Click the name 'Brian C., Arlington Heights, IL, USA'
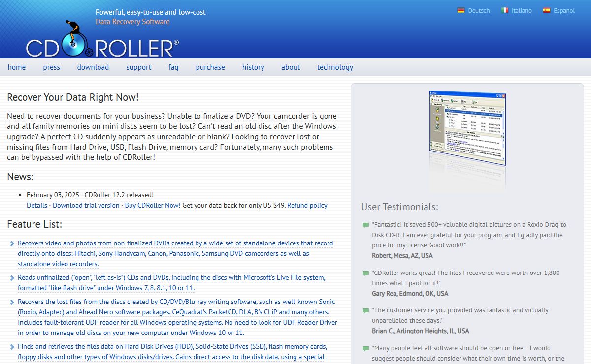Image resolution: width=591 pixels, height=364 pixels. click(421, 331)
